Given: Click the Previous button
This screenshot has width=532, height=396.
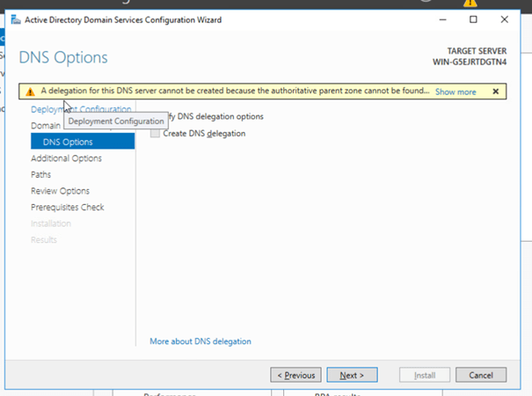Looking at the screenshot, I should pos(295,375).
